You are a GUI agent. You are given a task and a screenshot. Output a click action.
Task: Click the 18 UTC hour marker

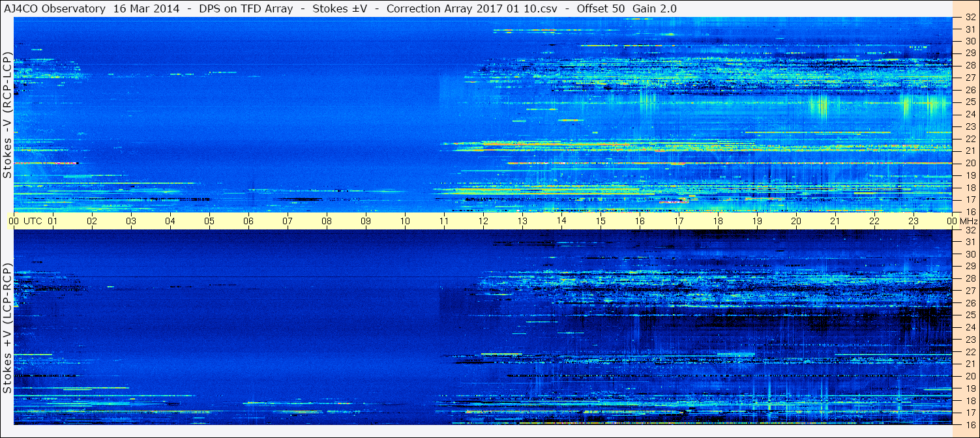coord(718,222)
